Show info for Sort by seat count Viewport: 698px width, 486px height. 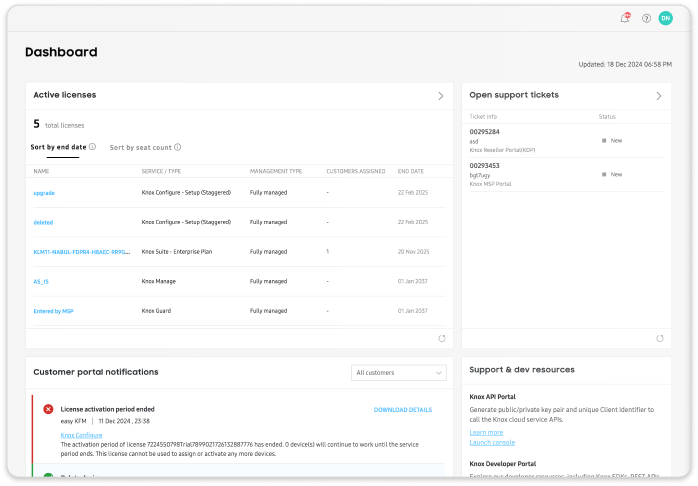(178, 147)
